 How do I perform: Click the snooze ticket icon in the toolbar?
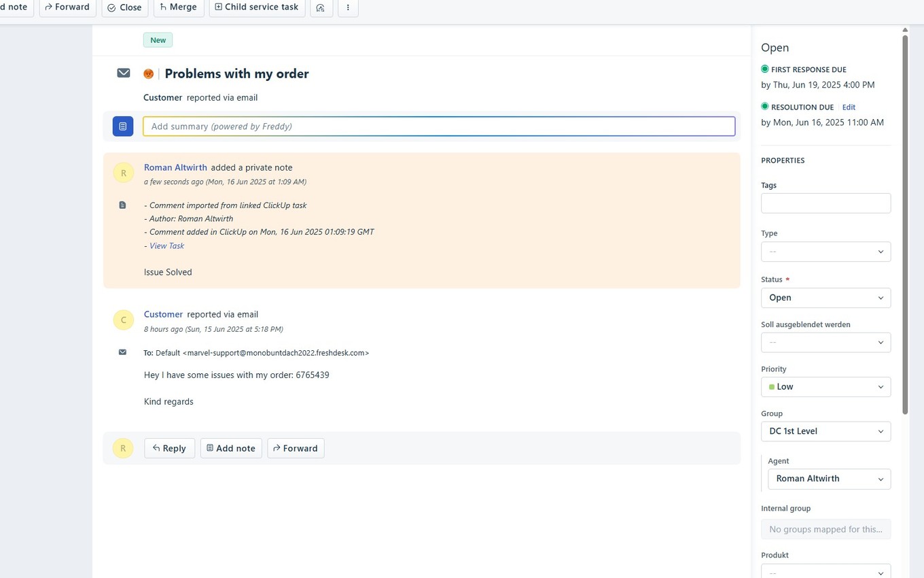(x=321, y=7)
